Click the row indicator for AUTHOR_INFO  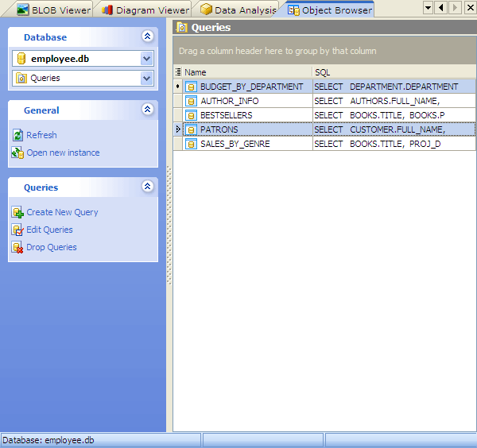[x=178, y=101]
